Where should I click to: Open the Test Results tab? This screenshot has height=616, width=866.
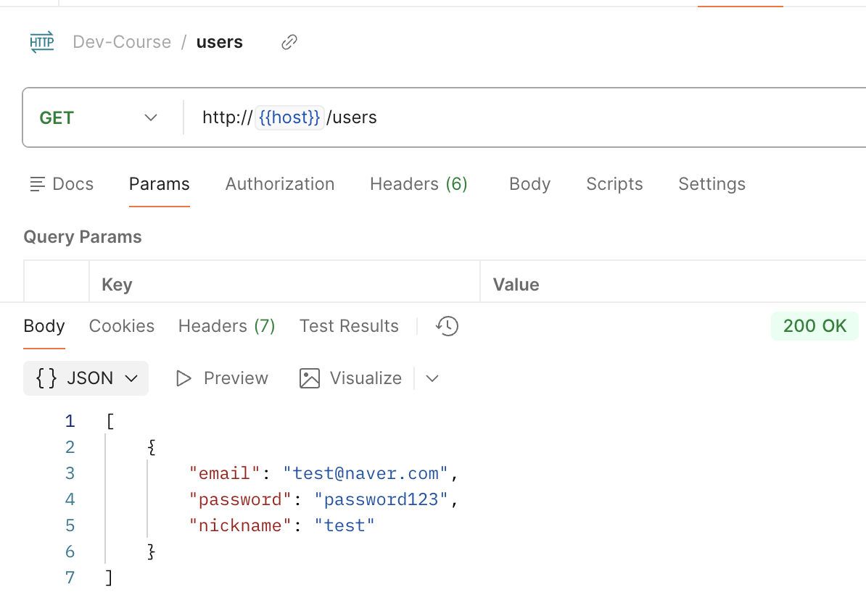click(349, 326)
